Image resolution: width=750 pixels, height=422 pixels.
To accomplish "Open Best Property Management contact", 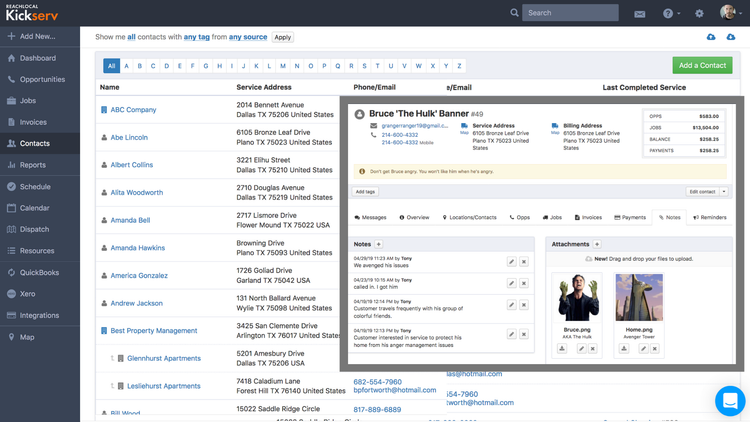I will tap(154, 331).
